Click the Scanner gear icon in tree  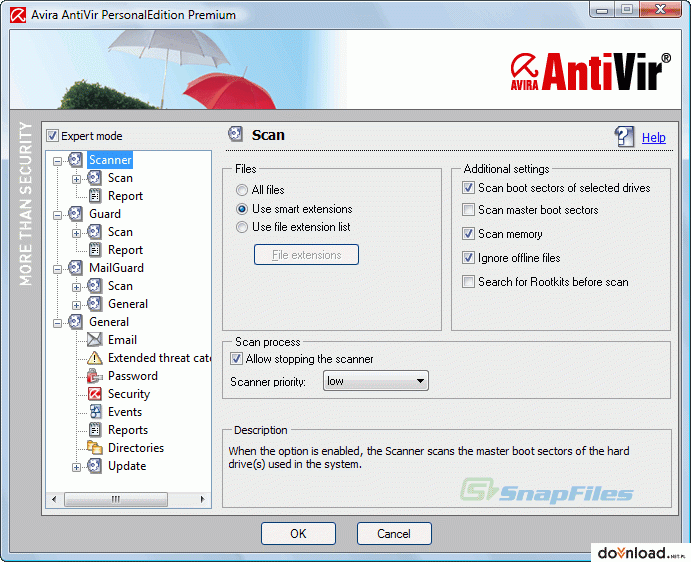(x=75, y=160)
